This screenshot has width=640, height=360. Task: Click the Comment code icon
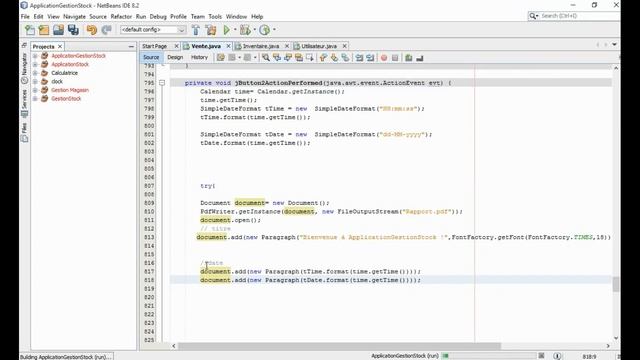tap(409, 58)
